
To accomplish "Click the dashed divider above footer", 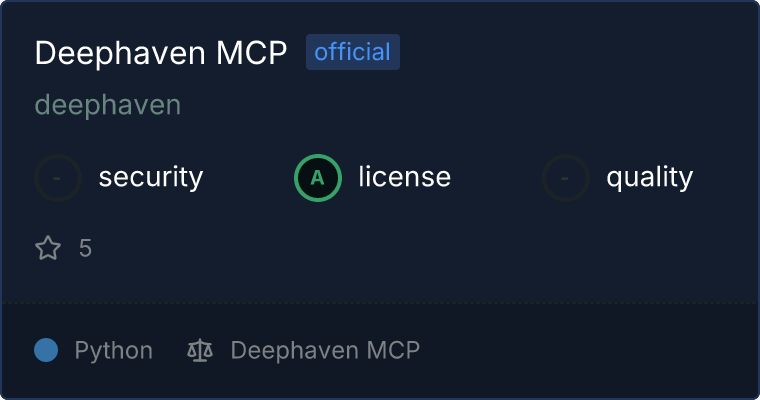I will [x=380, y=303].
